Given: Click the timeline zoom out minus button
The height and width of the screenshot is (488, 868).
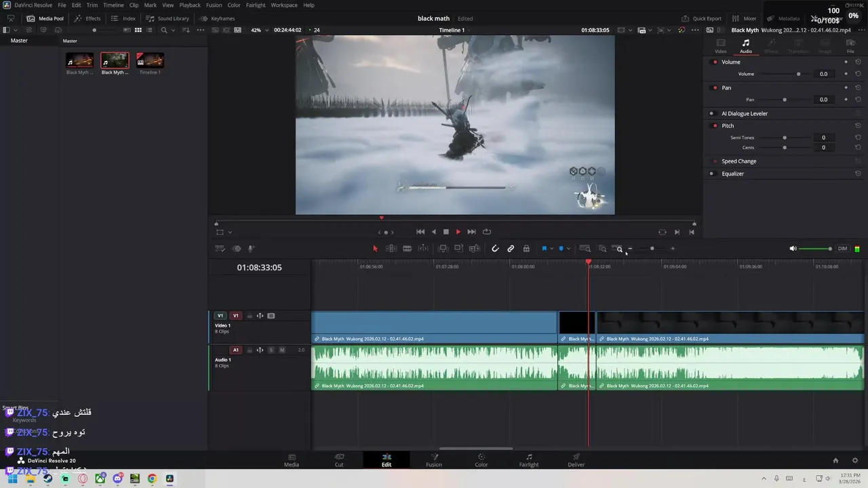Looking at the screenshot, I should pyautogui.click(x=630, y=249).
